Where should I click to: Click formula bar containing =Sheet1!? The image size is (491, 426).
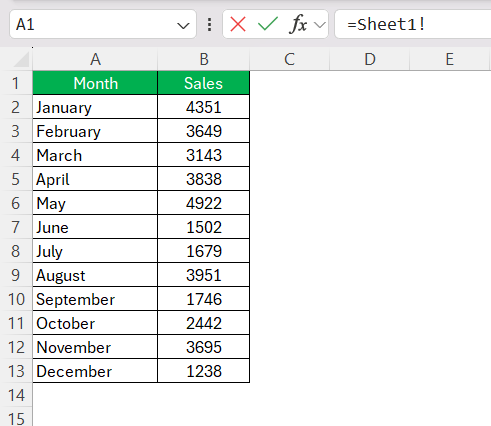[x=413, y=24]
